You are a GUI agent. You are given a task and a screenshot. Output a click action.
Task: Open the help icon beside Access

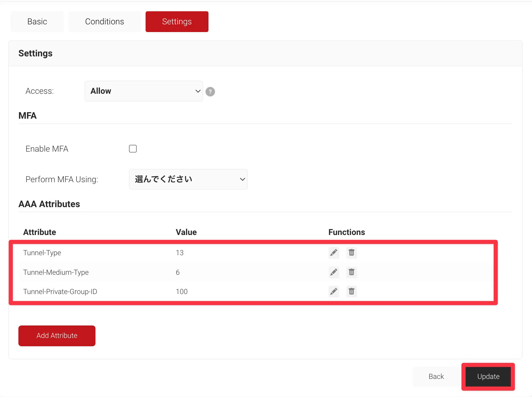click(x=210, y=92)
